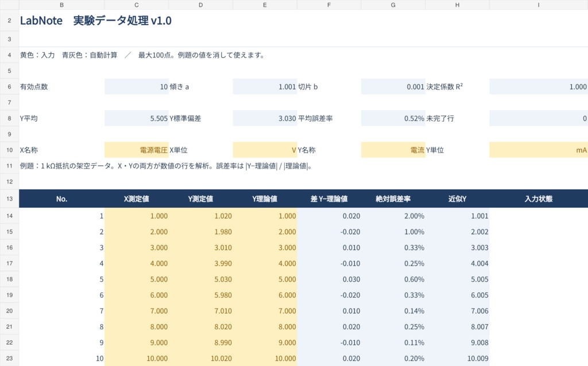Screen dimensions: 588x366
Task: Select Y理論値 cell 8.000
Action: [265, 326]
